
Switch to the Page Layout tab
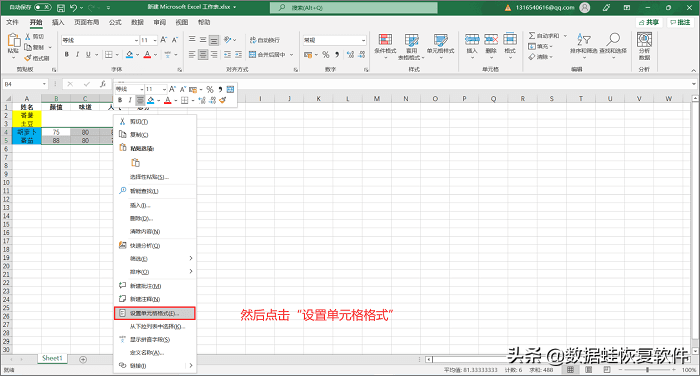click(x=87, y=22)
